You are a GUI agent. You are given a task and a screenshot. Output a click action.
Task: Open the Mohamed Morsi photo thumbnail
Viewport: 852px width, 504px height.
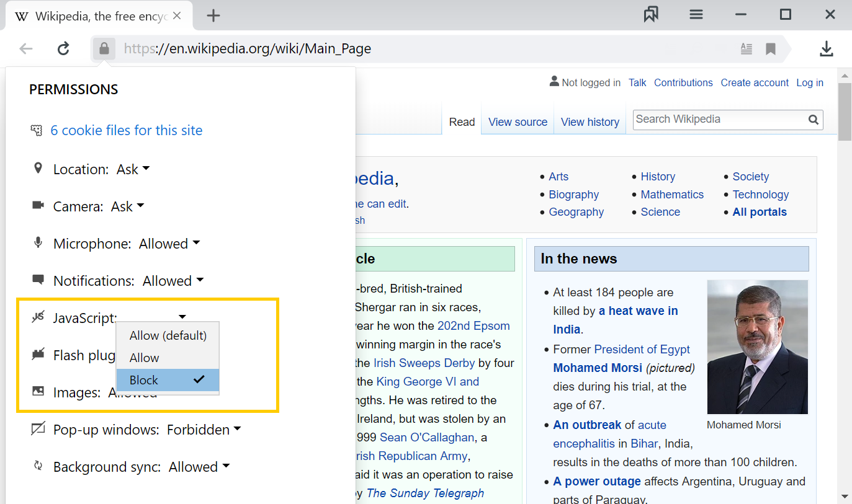tap(757, 347)
